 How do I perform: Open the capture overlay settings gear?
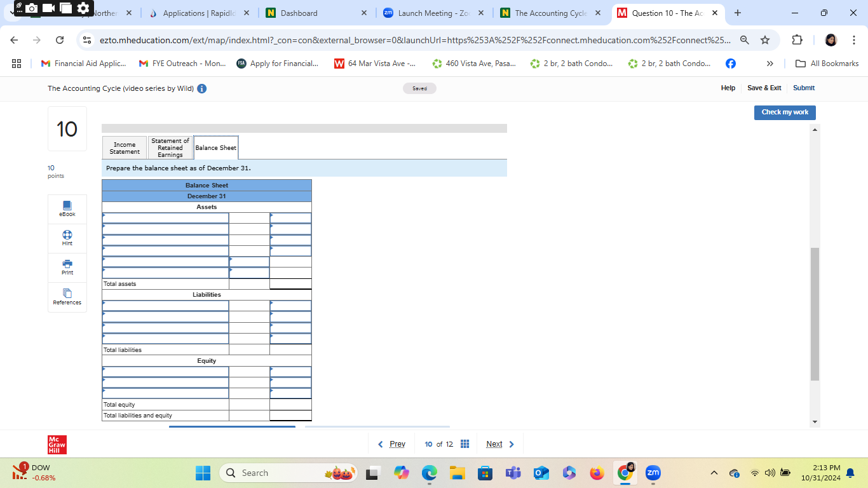83,8
